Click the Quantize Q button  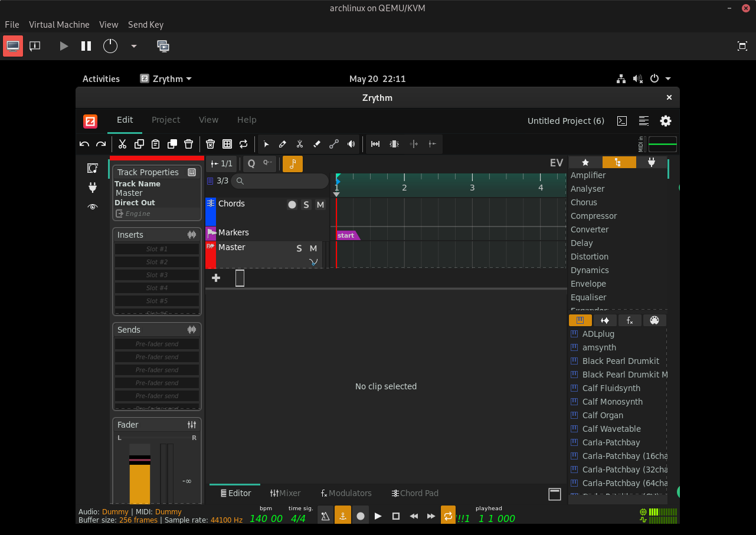coord(251,163)
